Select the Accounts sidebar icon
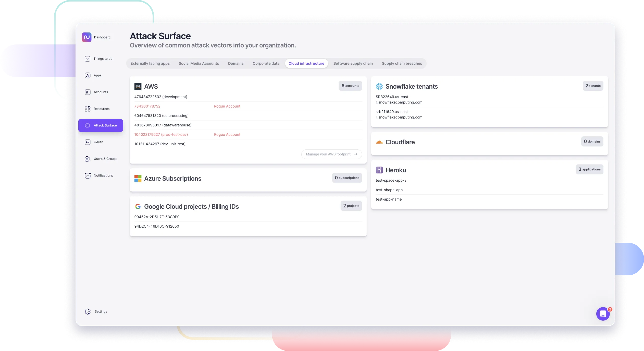 coord(88,92)
